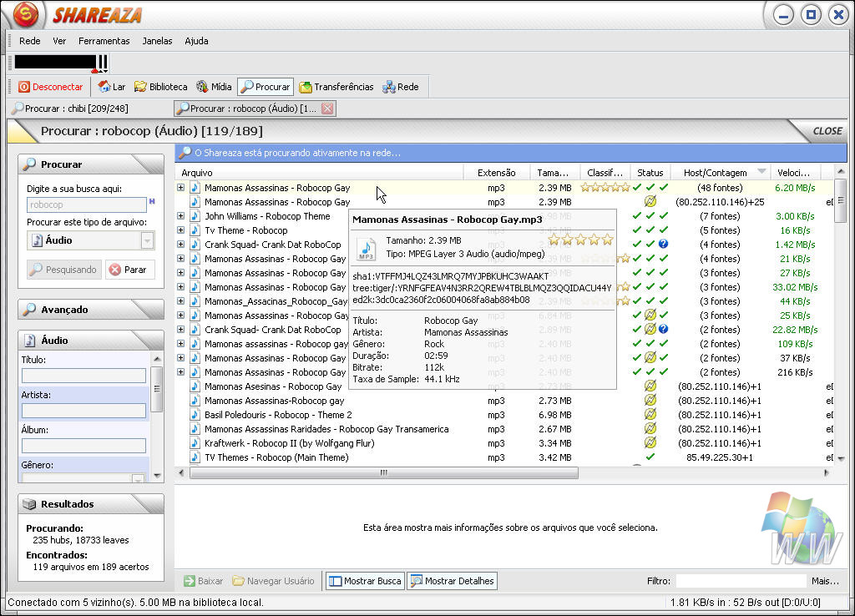Click the search status banner magnifier icon
This screenshot has width=855, height=616.
185,153
